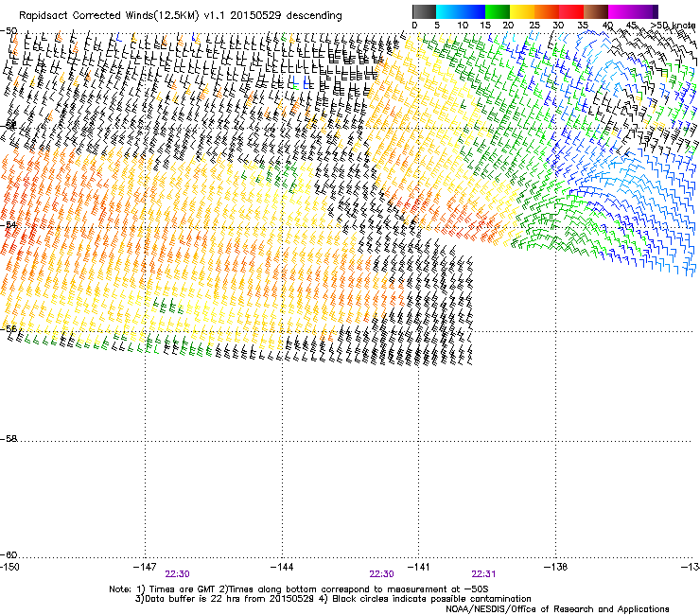Click the 'Times are GMT' note line

299,589
